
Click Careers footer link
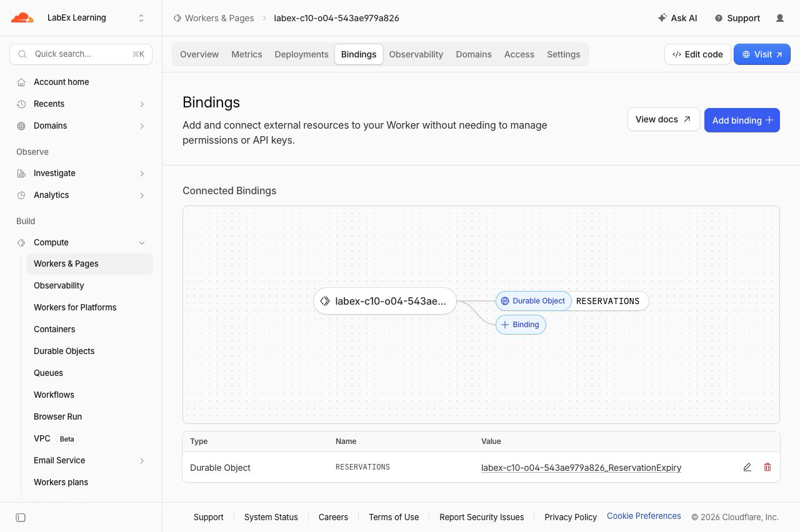coord(333,517)
